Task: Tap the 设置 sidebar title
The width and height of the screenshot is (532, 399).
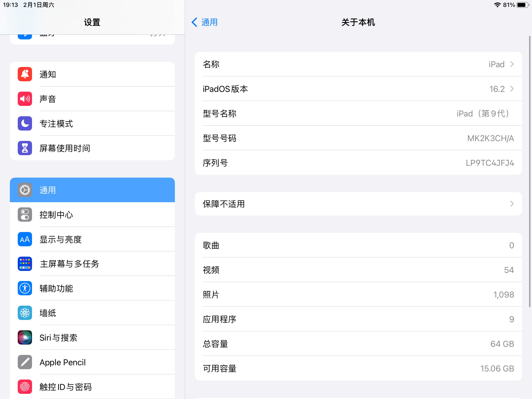Action: point(92,22)
